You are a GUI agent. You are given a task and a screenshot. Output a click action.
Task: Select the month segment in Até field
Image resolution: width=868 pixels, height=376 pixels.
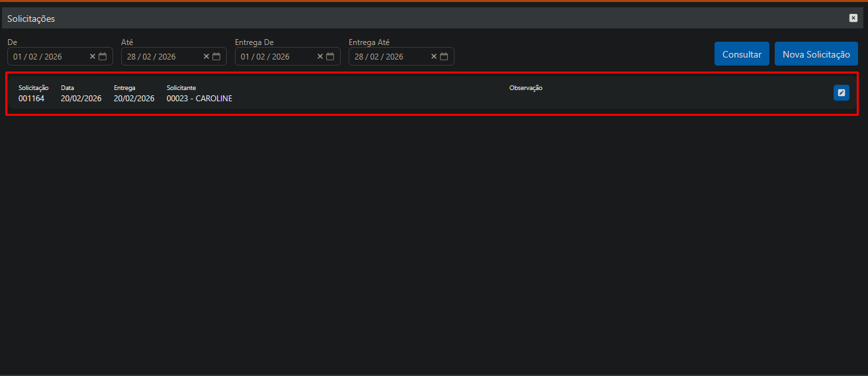click(x=147, y=57)
